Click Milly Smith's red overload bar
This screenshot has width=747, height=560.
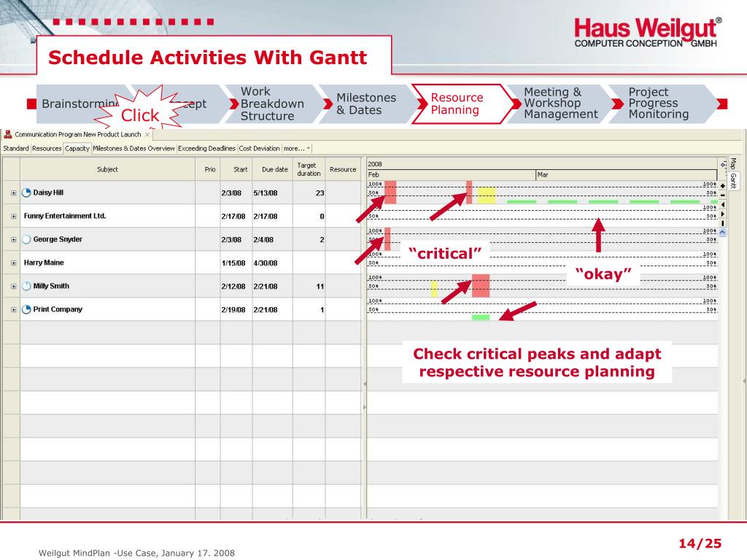[x=481, y=286]
